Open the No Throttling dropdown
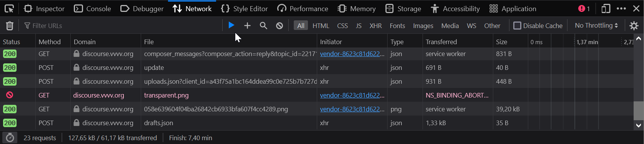This screenshot has height=144, width=644. [x=596, y=25]
